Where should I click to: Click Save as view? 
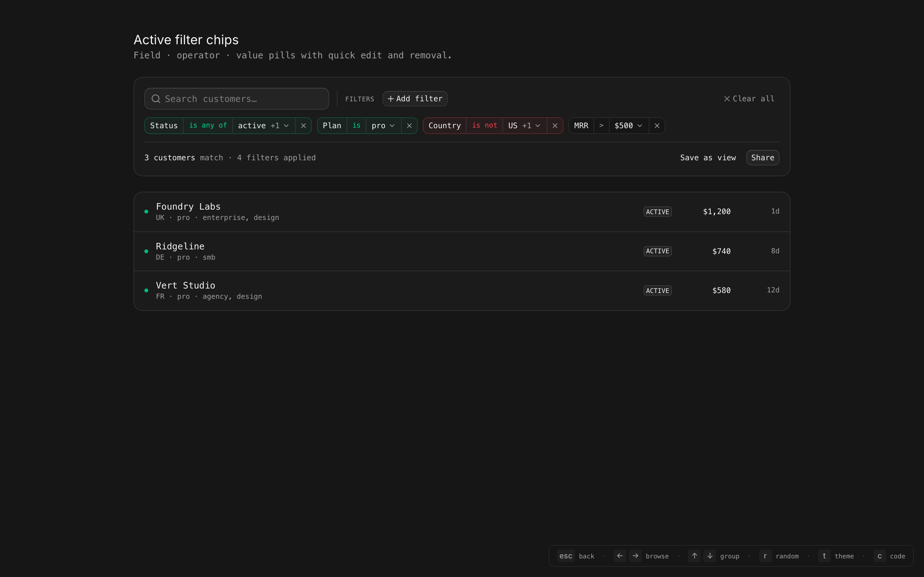(707, 158)
